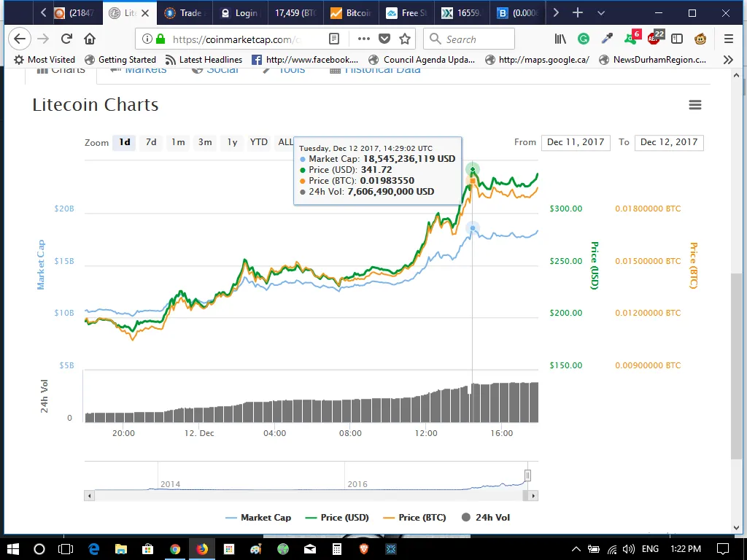Open maps.google.ca bookmark
The image size is (747, 560).
click(537, 60)
